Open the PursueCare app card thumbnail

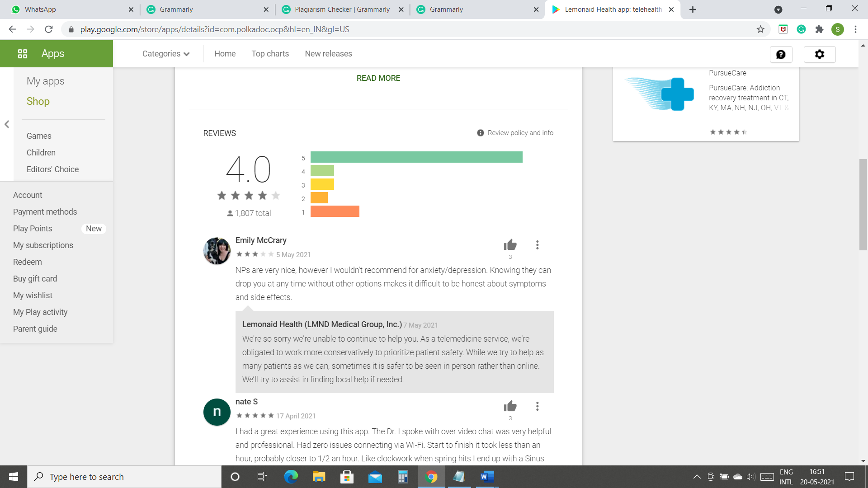point(659,94)
